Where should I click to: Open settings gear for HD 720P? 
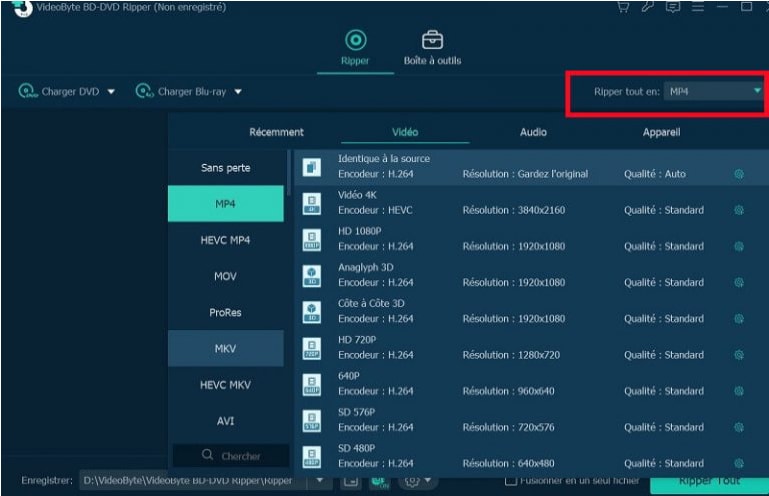click(x=739, y=355)
